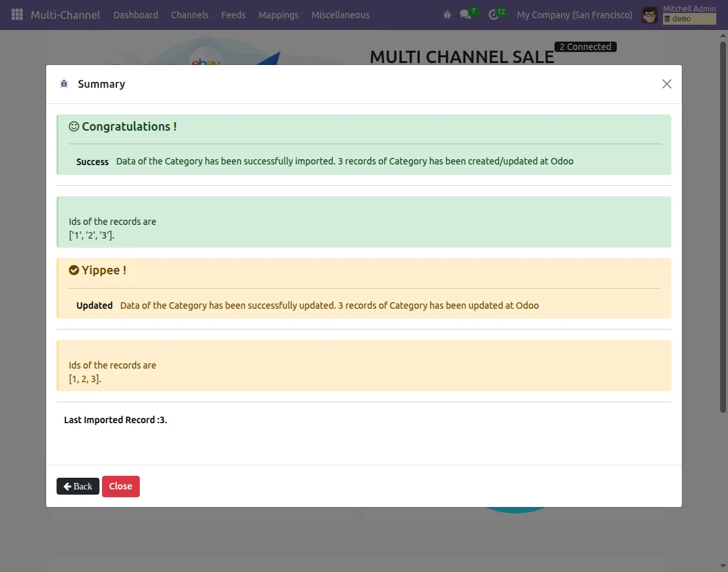Screen dimensions: 728x572
Task: Open company switcher My Company (San Francisco)
Action: pos(575,15)
